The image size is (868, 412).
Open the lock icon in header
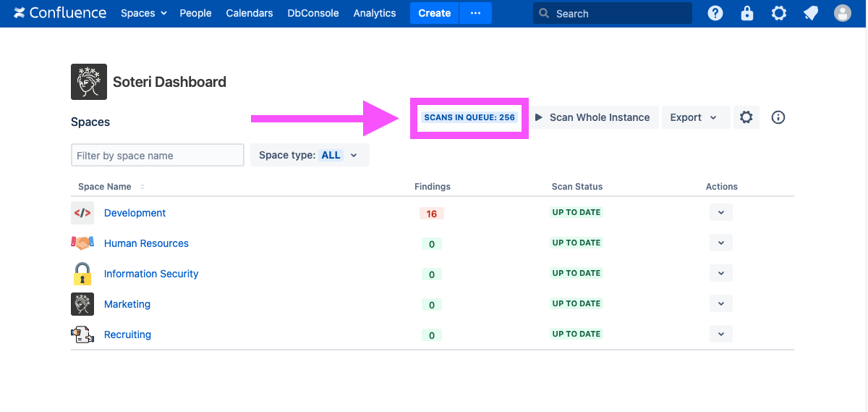(x=747, y=13)
